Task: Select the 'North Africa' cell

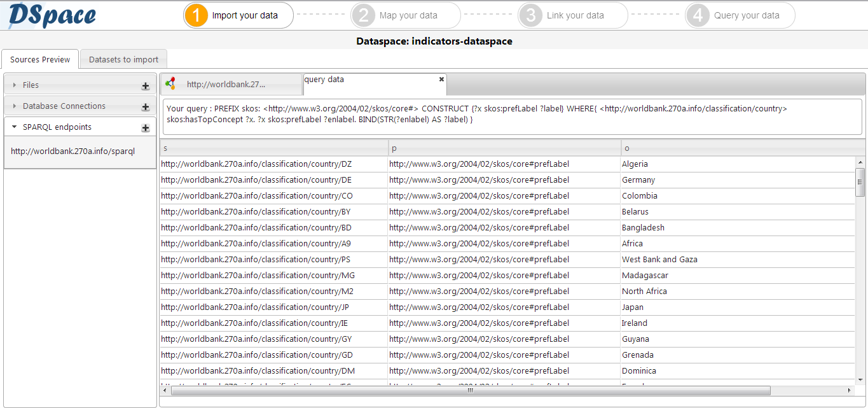Action: pos(738,292)
